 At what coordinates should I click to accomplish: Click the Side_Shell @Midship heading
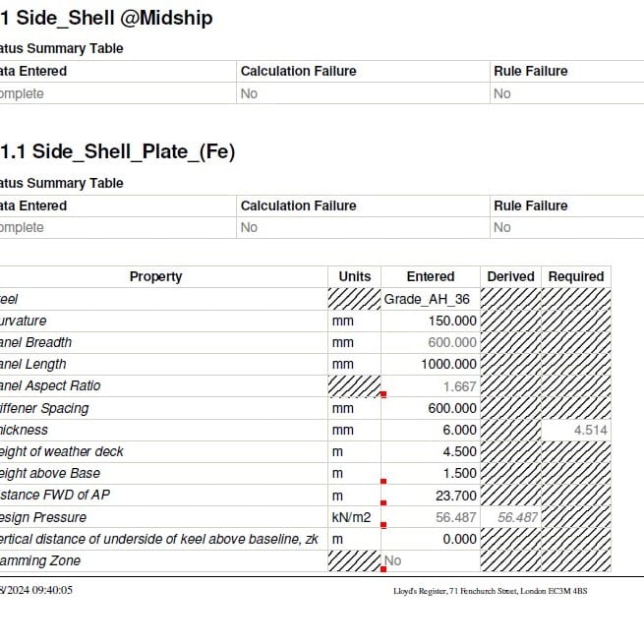click(106, 18)
